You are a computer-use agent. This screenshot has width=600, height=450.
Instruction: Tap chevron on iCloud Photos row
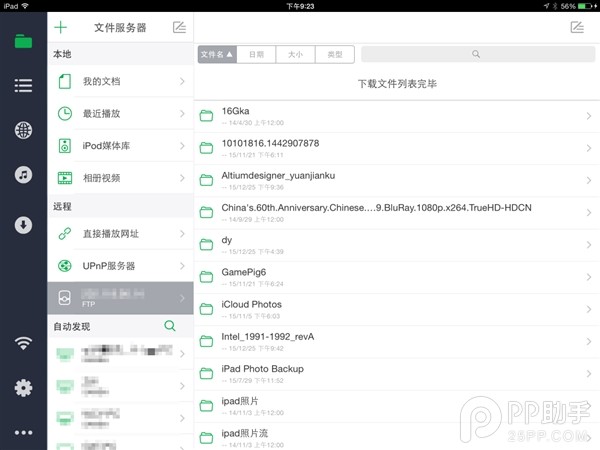tap(589, 309)
